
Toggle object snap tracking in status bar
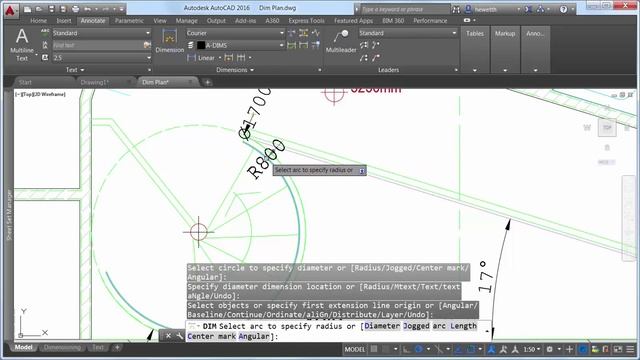(x=458, y=349)
